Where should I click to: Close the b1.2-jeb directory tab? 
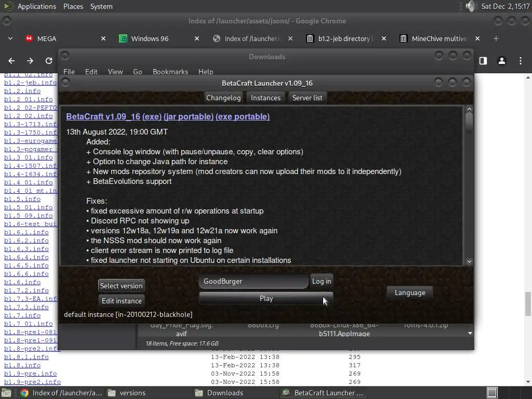tap(384, 38)
